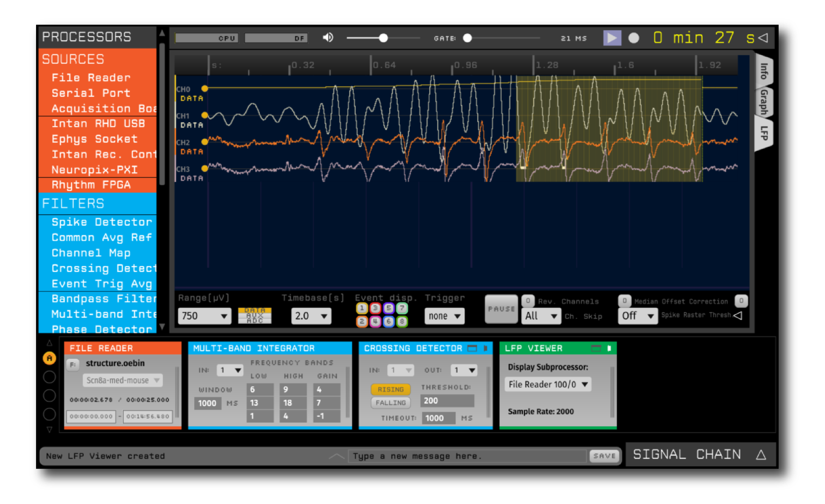Image resolution: width=825 pixels, height=504 pixels.
Task: Toggle event display channel 2
Action: click(362, 321)
